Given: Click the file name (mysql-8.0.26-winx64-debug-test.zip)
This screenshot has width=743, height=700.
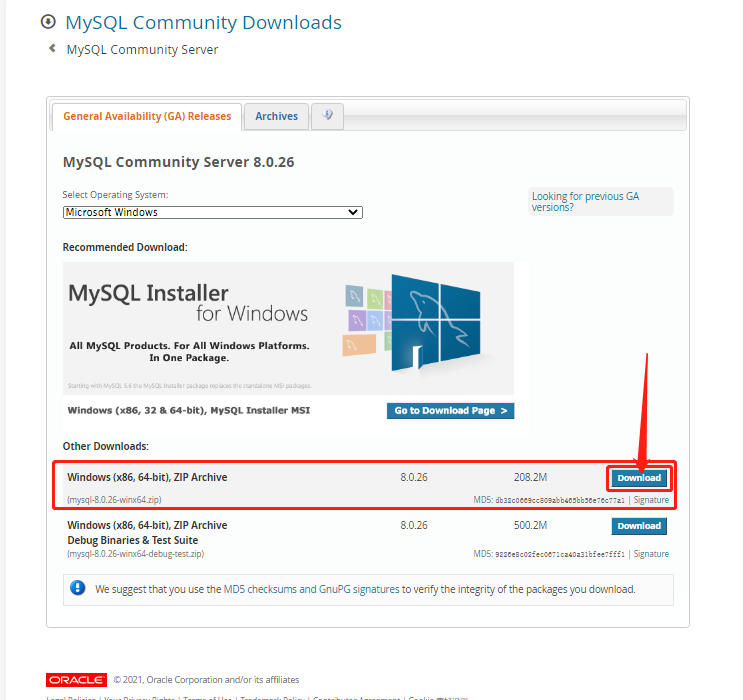Looking at the screenshot, I should [136, 554].
